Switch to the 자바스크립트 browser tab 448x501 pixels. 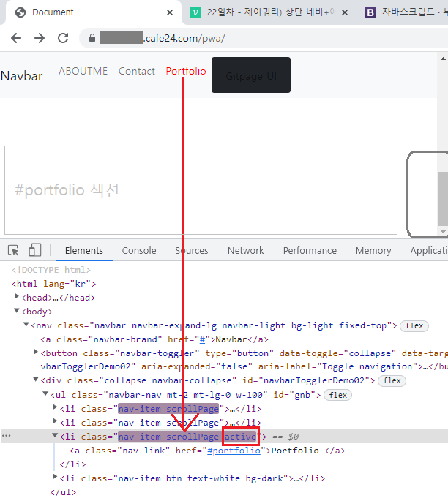point(406,12)
